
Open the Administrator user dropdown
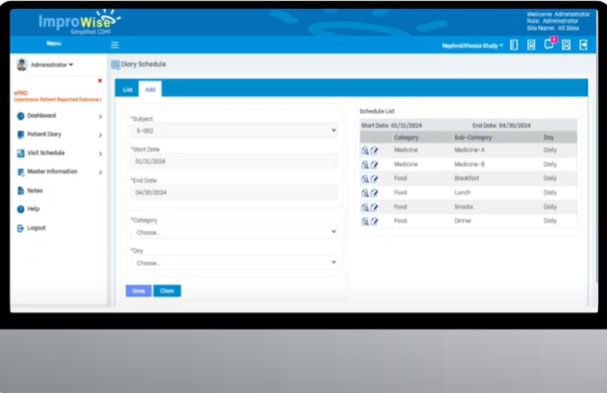click(52, 65)
